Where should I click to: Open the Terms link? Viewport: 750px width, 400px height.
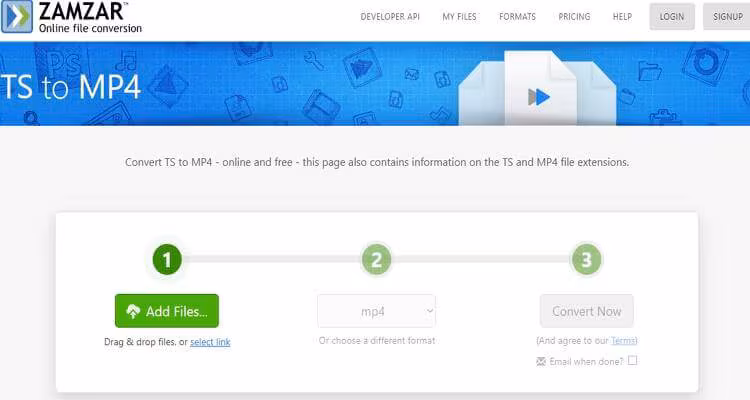point(623,341)
